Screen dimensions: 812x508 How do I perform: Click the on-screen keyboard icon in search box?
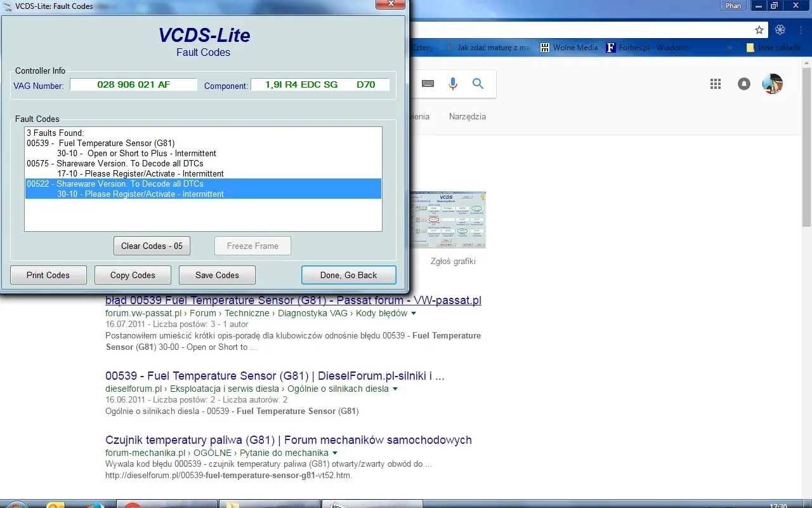coord(428,84)
